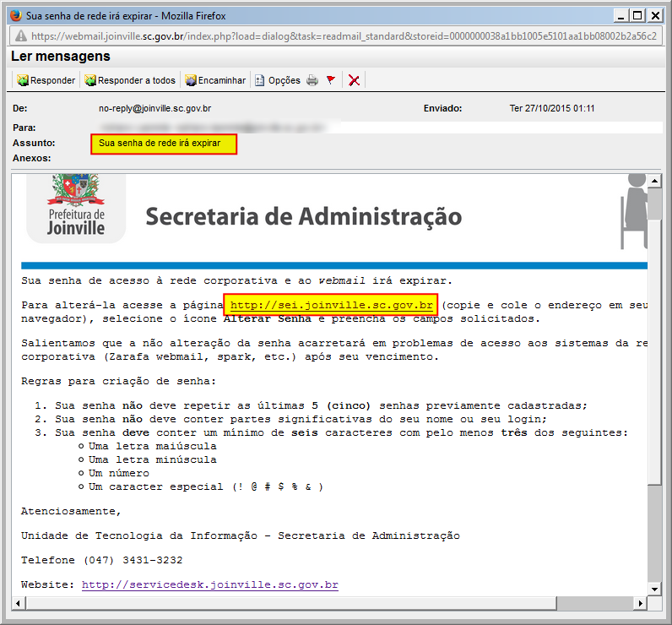Click the Unidade de Tecnologia da Informação signature
Viewport: 672px width, 625px height.
241,535
